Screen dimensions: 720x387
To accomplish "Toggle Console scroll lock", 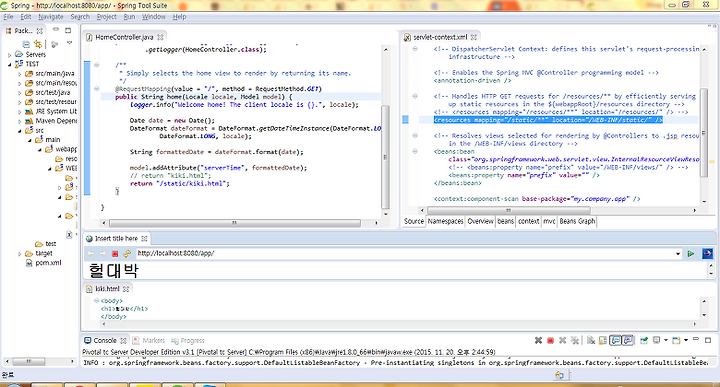I will pos(602,340).
